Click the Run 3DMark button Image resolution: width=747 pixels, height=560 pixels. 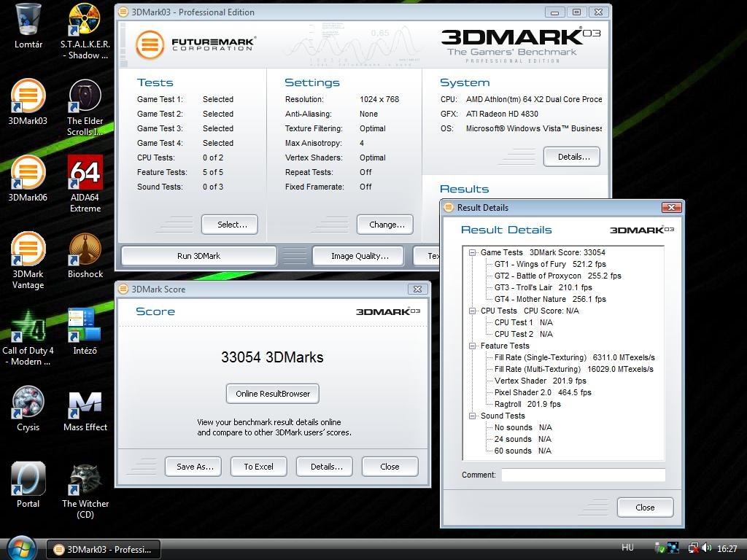tap(198, 256)
